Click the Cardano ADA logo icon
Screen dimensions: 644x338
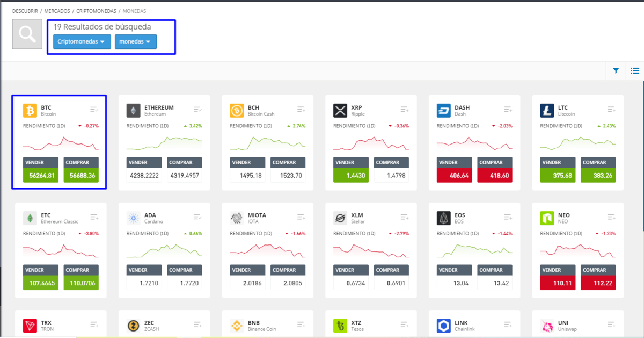click(134, 218)
